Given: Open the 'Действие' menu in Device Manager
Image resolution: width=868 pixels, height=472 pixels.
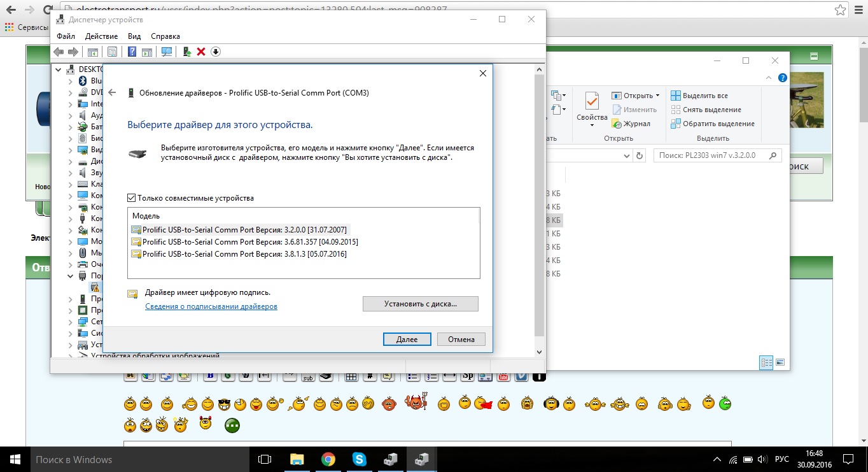Looking at the screenshot, I should (101, 36).
